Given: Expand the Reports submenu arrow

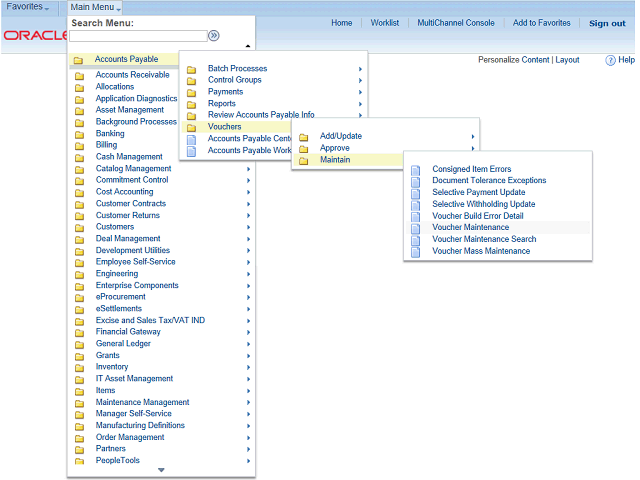Looking at the screenshot, I should click(360, 104).
